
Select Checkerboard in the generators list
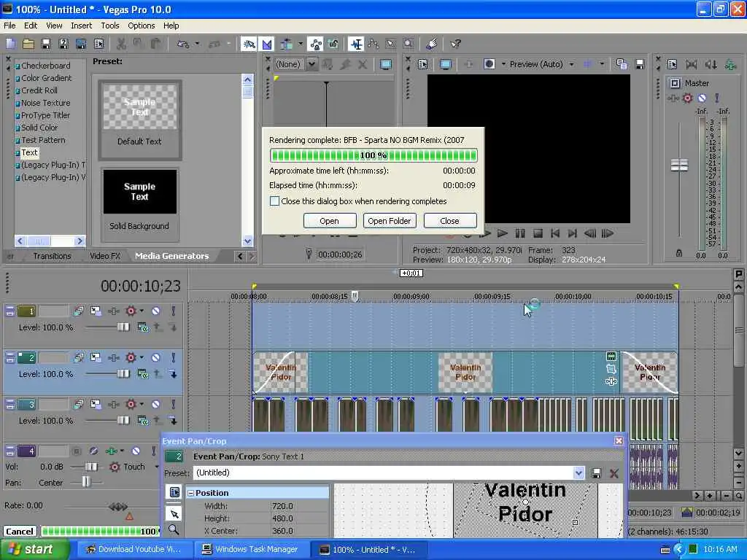pos(46,66)
